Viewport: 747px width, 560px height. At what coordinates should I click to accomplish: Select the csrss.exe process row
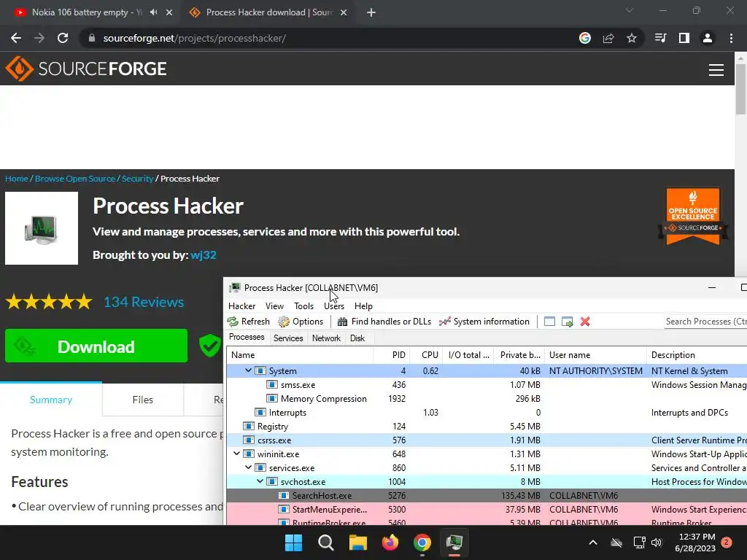tap(487, 440)
